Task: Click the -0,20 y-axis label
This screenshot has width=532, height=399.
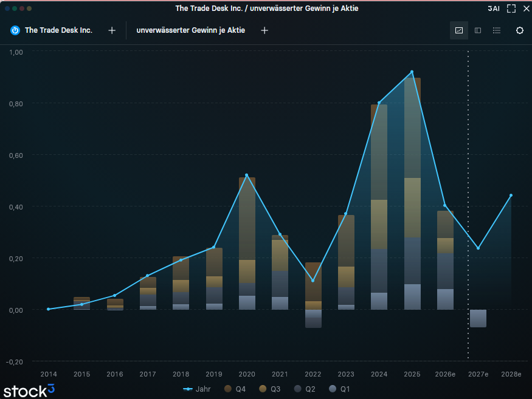Action: click(x=15, y=362)
